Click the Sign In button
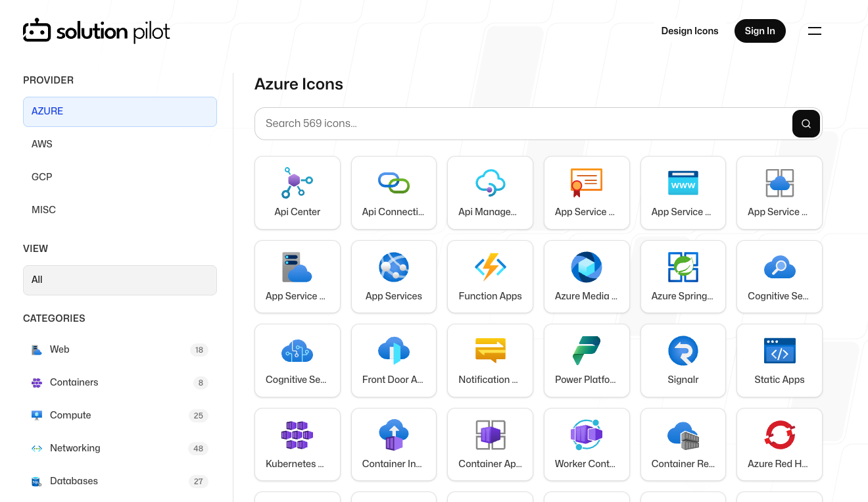 coord(760,31)
